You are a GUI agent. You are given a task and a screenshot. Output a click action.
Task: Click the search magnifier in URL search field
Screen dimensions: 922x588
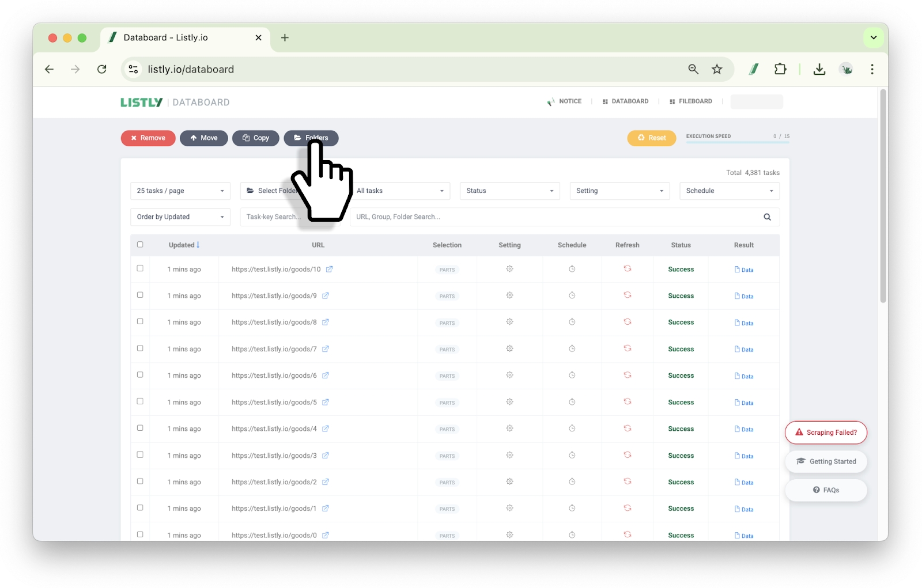click(767, 217)
